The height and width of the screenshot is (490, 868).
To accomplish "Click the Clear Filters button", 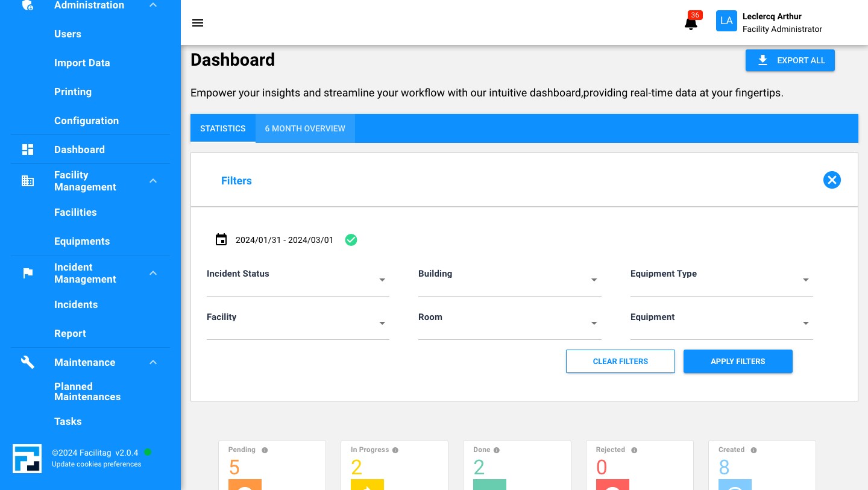I will point(620,361).
